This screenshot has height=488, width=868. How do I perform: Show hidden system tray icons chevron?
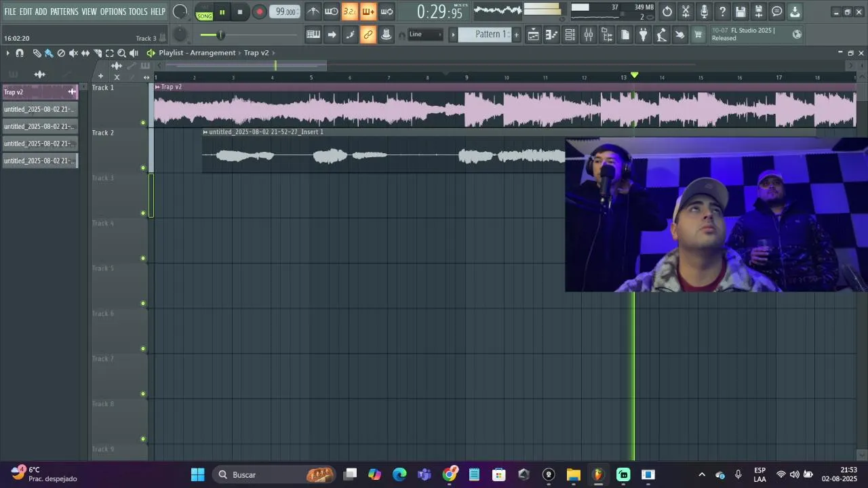[x=702, y=474]
